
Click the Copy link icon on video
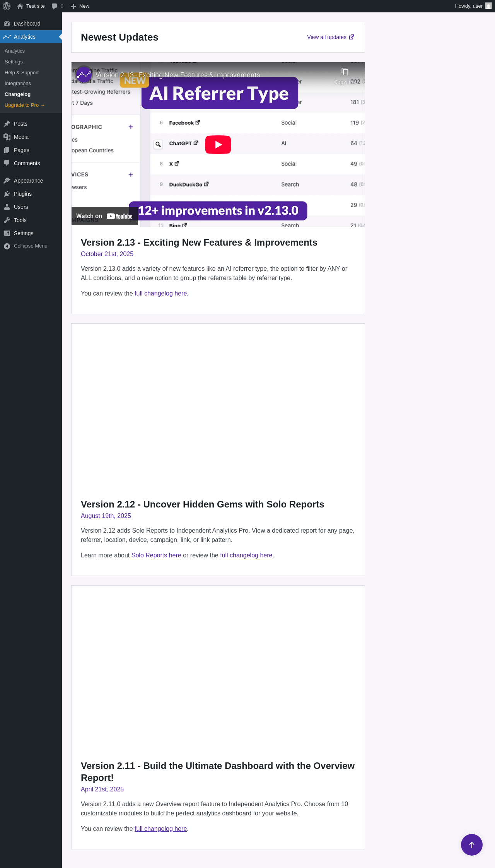tap(345, 72)
